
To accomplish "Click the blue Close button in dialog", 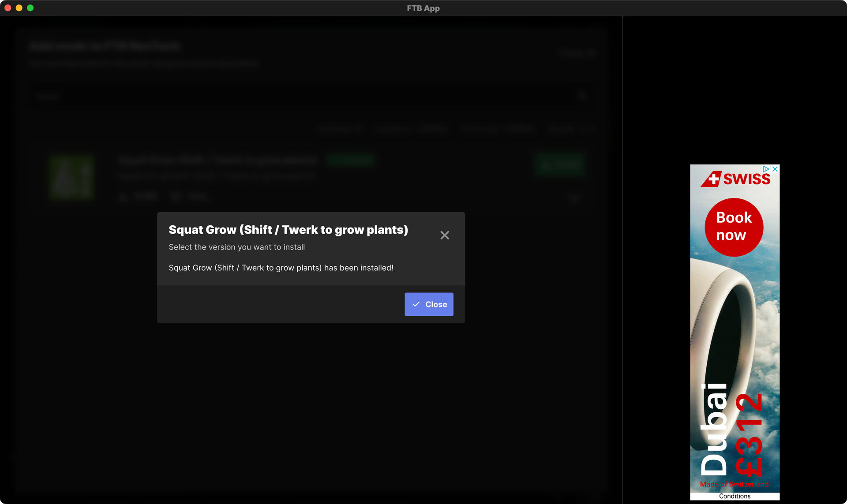I will pyautogui.click(x=429, y=304).
